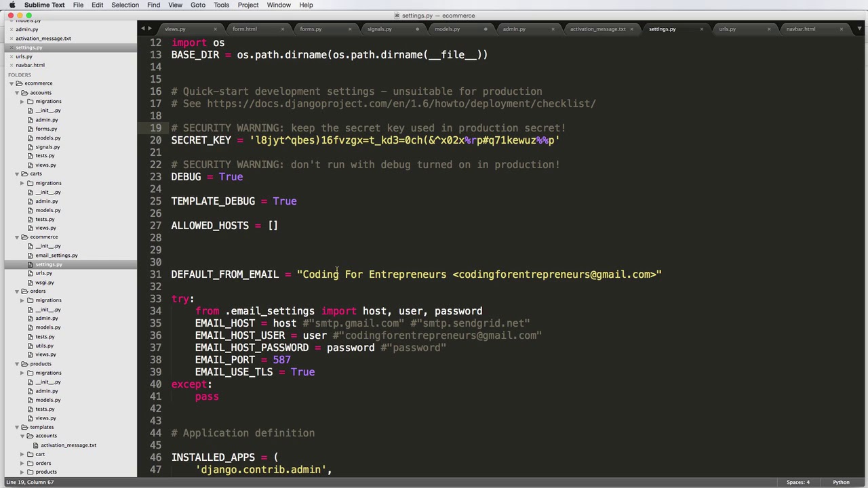Click the unsaved dot on signals.py tab
This screenshot has width=868, height=488.
[x=418, y=29]
